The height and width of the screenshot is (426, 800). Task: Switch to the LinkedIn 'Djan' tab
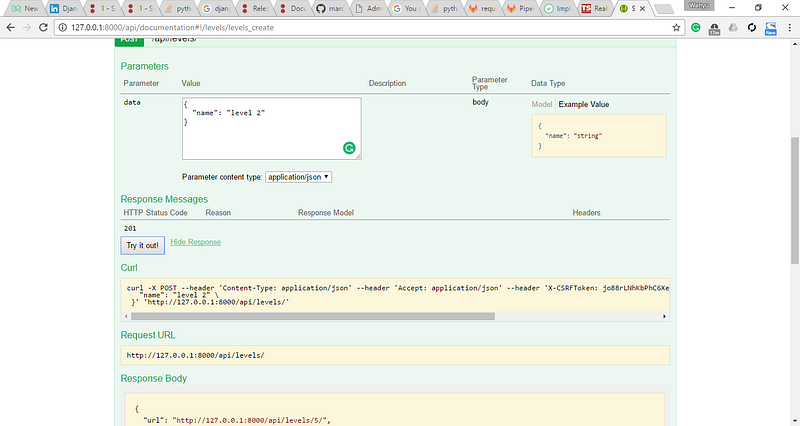63,9
